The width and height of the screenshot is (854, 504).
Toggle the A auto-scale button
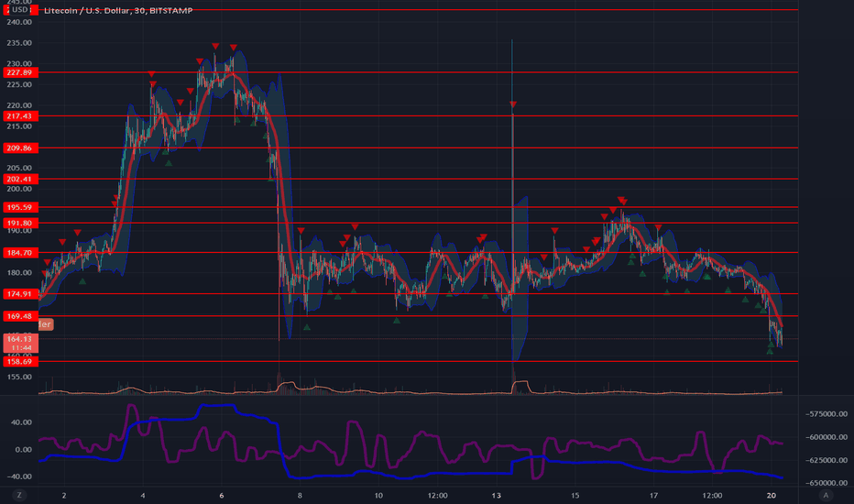click(826, 495)
